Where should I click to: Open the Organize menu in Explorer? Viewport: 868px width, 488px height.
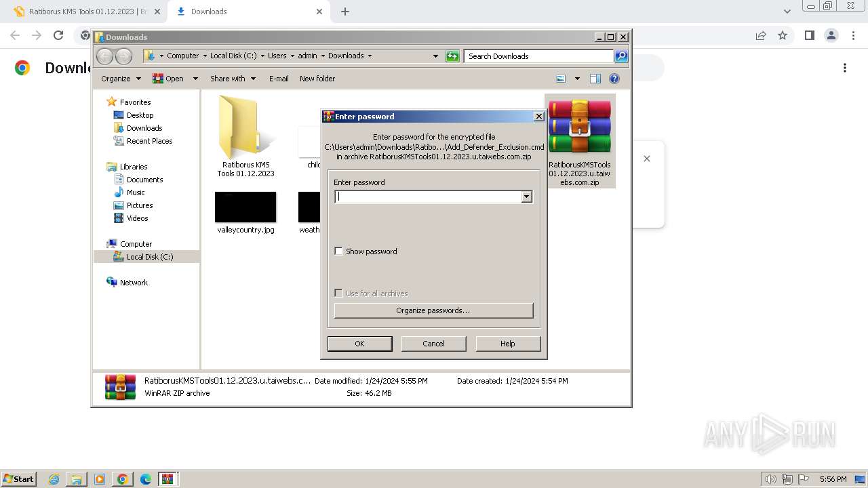point(121,79)
